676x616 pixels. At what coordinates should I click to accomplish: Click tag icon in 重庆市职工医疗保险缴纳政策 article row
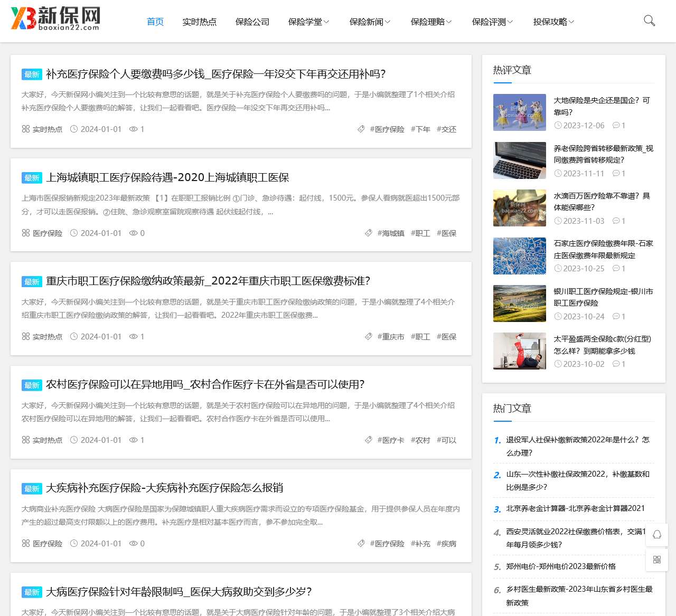click(369, 336)
